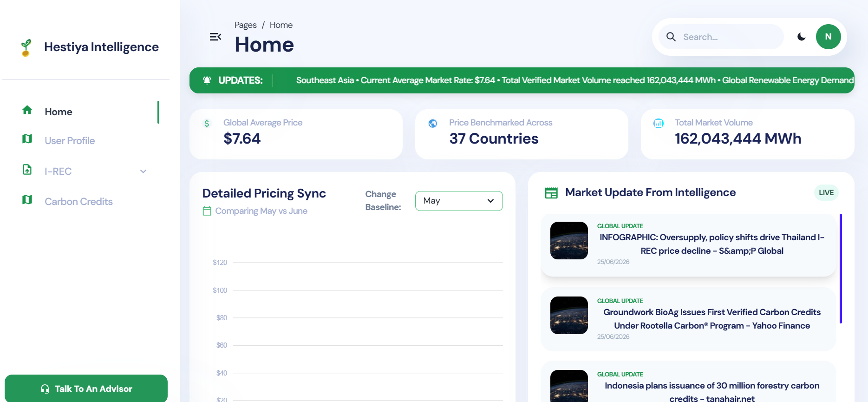The image size is (868, 402).
Task: Expand the I-REC submenu chevron
Action: click(144, 171)
